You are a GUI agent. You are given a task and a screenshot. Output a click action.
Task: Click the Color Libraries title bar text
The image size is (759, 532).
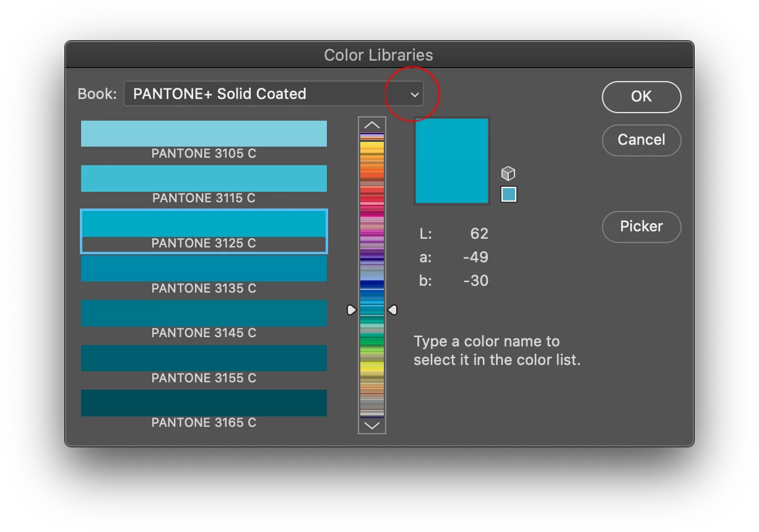378,55
